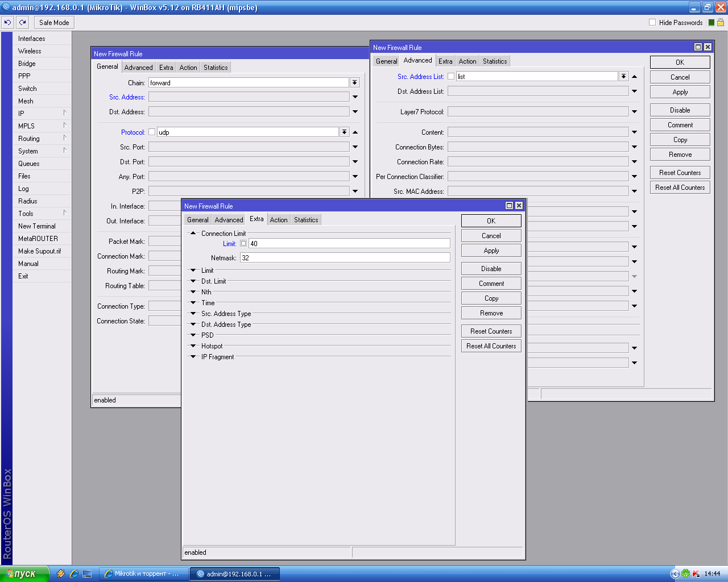Open the Kaspersky tray icon

tap(696, 574)
